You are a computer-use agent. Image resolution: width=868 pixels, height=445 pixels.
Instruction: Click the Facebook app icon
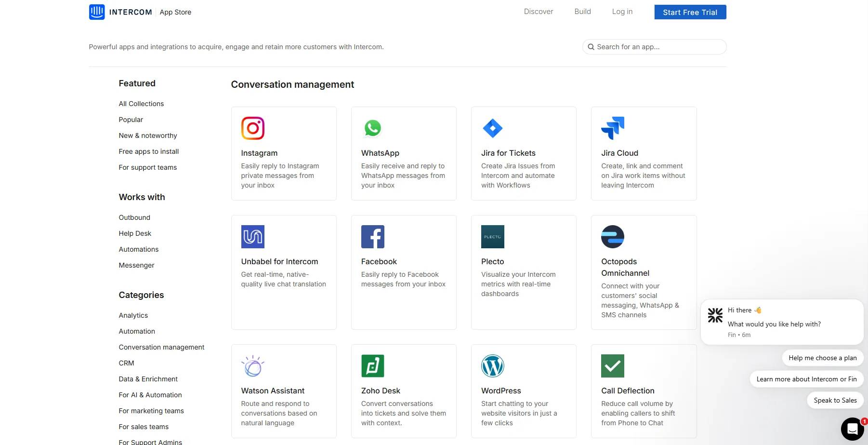pos(373,237)
